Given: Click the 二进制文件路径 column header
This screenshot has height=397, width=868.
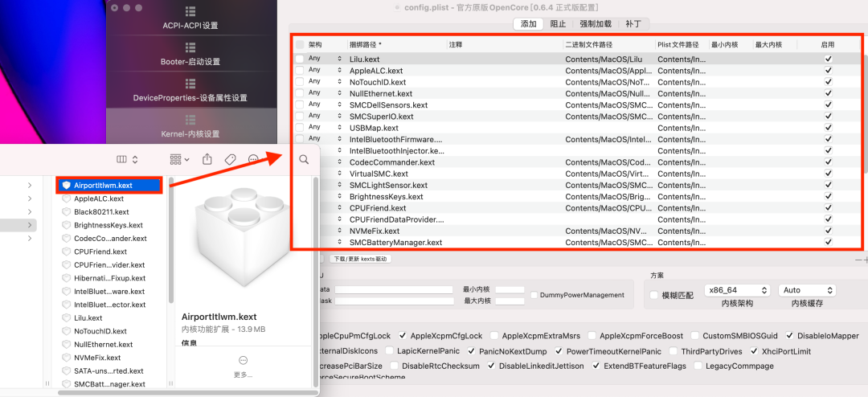Looking at the screenshot, I should [609, 44].
